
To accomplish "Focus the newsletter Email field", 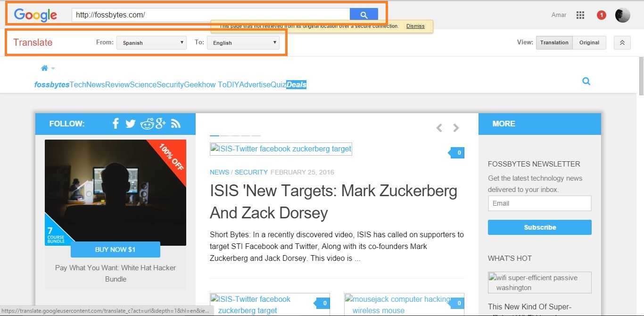I will pos(540,203).
